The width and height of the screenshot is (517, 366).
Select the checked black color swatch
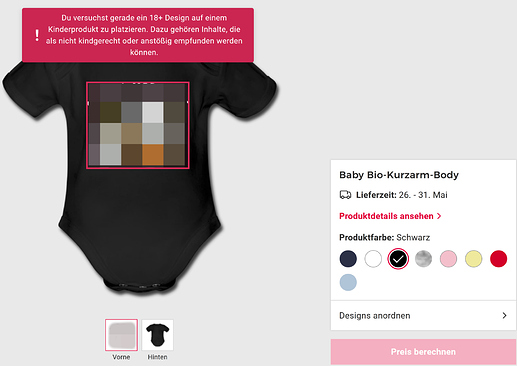(398, 259)
